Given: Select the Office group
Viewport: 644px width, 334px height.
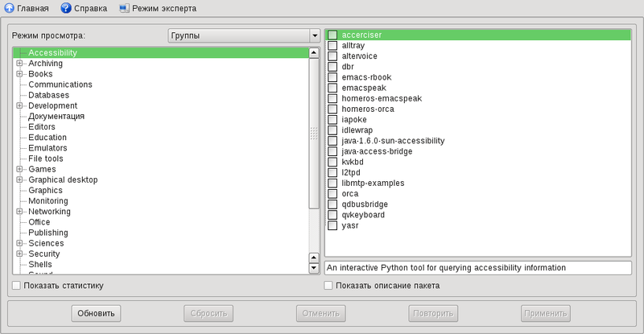Looking at the screenshot, I should pyautogui.click(x=39, y=222).
